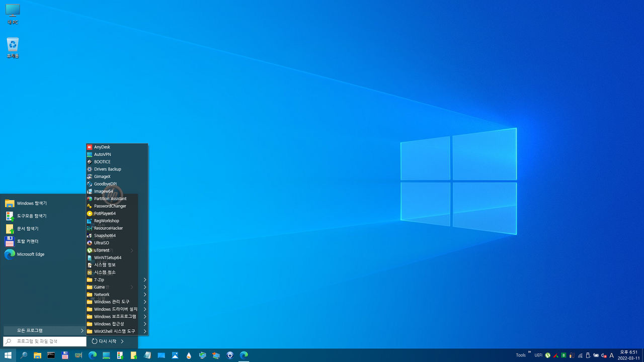Expand Windows 보조프로그램 submenu arrow
This screenshot has width=644, height=362.
tap(145, 317)
